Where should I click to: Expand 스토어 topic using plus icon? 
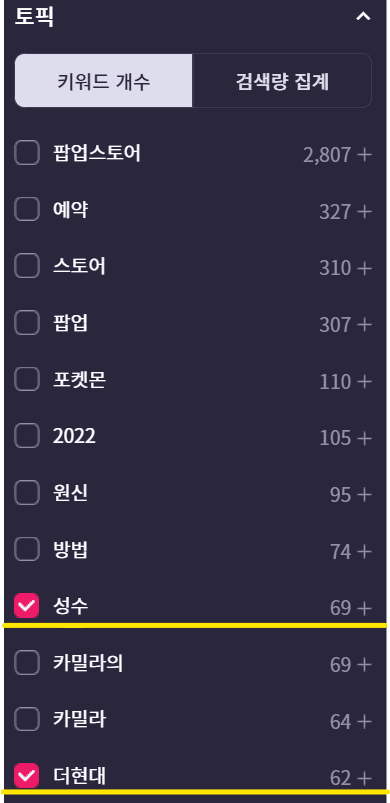point(364,268)
